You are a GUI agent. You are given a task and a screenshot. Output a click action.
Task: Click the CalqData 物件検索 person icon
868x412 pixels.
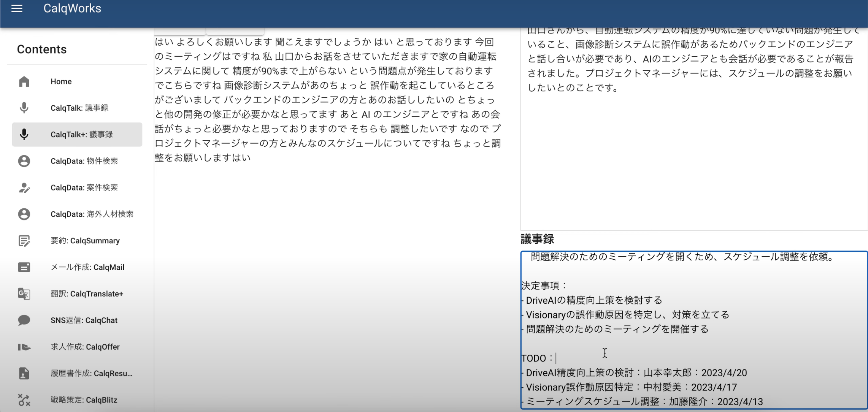[x=24, y=161]
